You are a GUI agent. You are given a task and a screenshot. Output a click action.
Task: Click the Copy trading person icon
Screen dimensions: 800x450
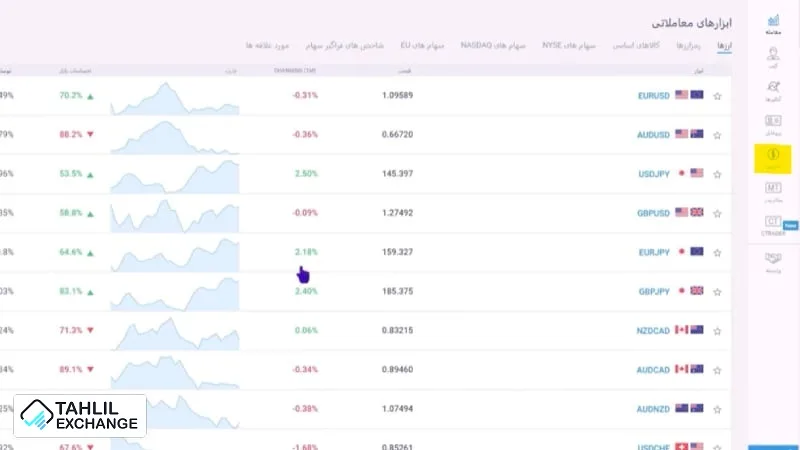pyautogui.click(x=772, y=58)
